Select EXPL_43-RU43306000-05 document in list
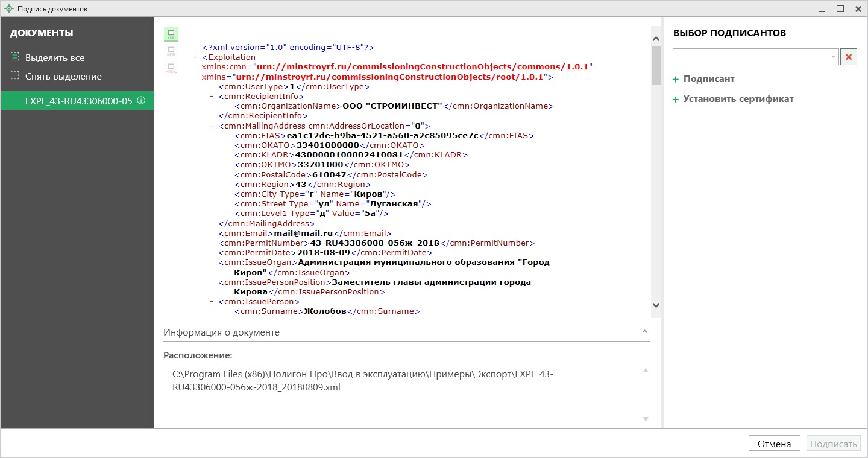The height and width of the screenshot is (458, 868). click(x=78, y=101)
